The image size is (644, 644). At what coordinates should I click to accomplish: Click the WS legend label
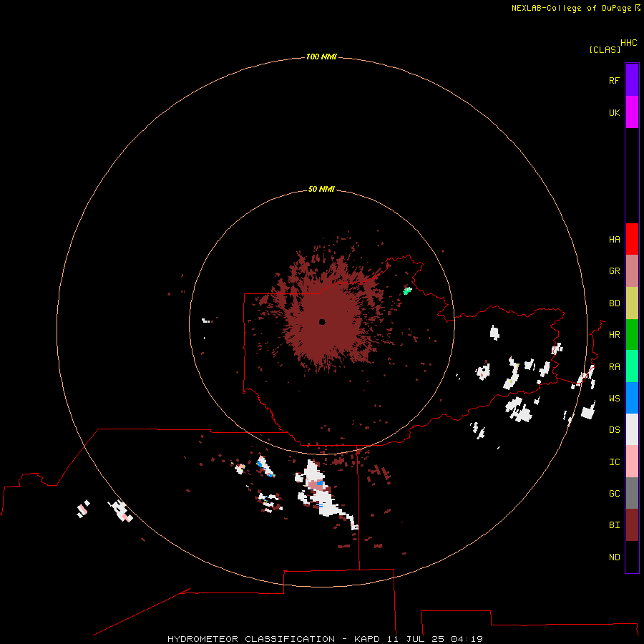tap(614, 398)
